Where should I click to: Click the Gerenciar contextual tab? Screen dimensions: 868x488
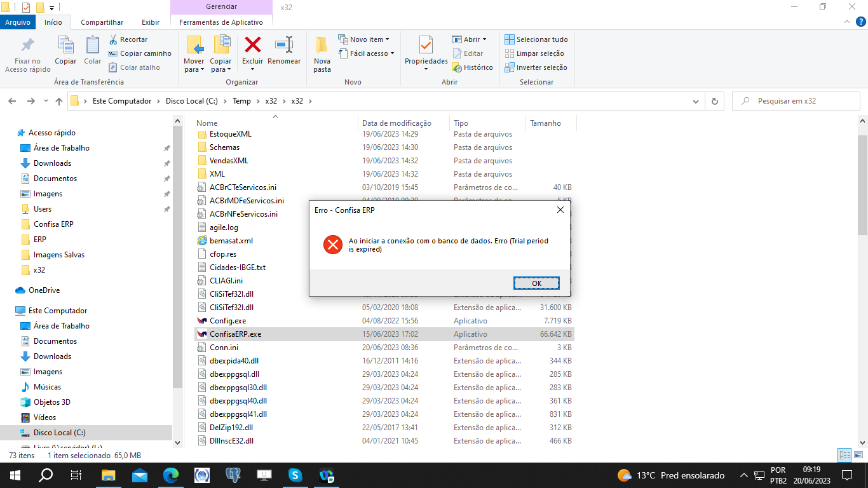221,6
